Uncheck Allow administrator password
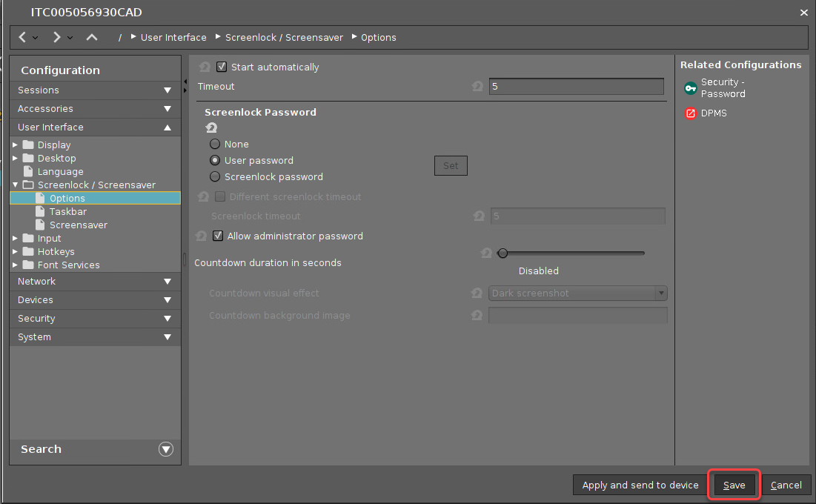 (218, 236)
